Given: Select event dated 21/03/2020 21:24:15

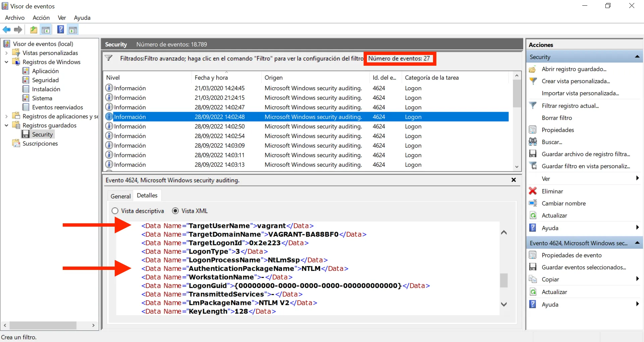Looking at the screenshot, I should click(x=306, y=98).
